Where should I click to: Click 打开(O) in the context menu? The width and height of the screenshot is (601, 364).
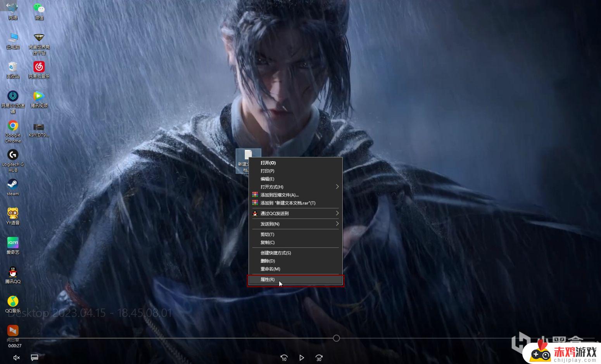click(x=295, y=163)
